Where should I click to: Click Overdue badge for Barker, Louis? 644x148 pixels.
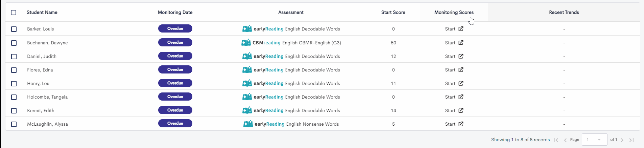point(175,28)
